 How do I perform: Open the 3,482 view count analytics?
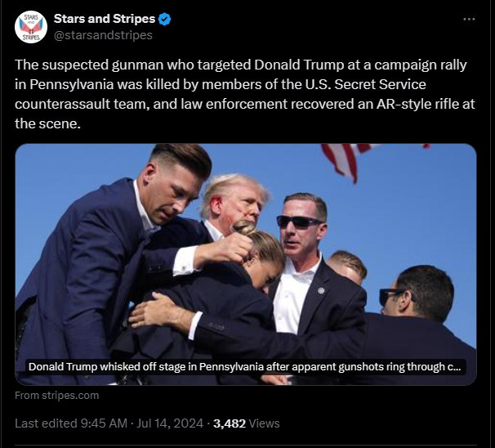click(x=230, y=423)
